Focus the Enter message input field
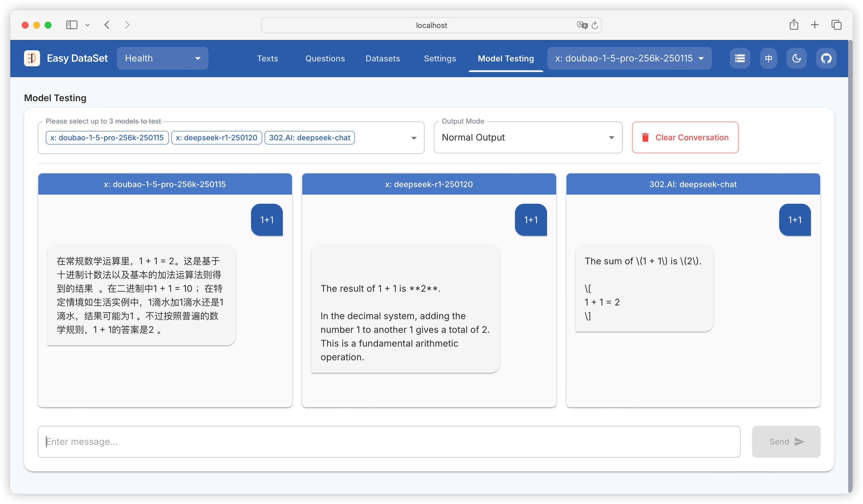The width and height of the screenshot is (863, 504). 388,441
